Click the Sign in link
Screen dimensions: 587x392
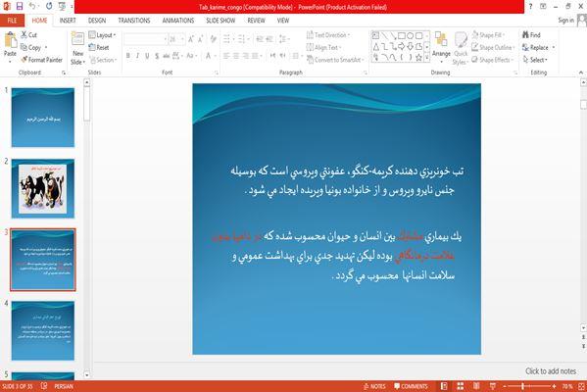click(565, 21)
